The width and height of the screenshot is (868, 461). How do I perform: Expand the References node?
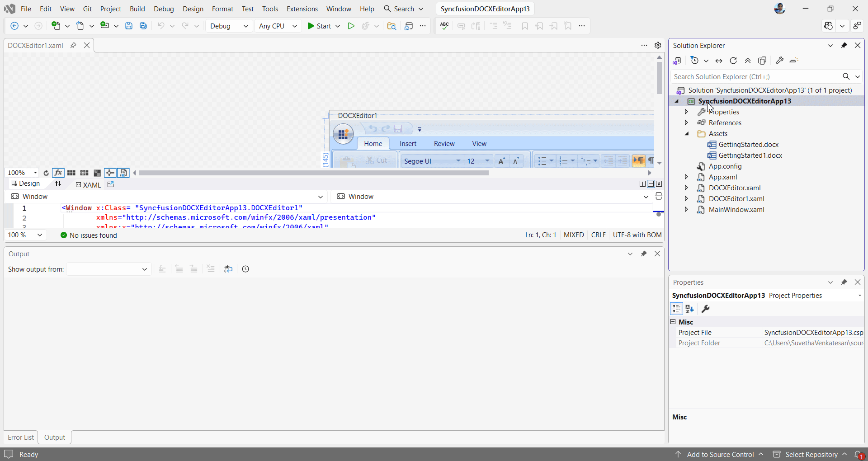point(686,122)
